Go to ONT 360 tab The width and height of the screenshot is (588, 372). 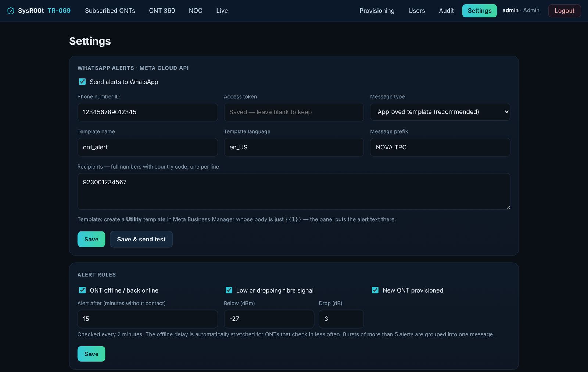[x=162, y=11]
